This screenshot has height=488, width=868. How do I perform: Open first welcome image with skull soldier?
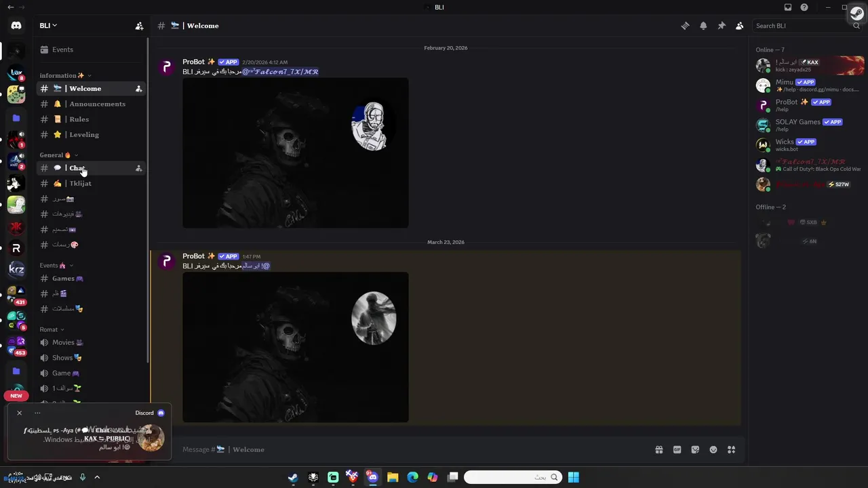[296, 153]
